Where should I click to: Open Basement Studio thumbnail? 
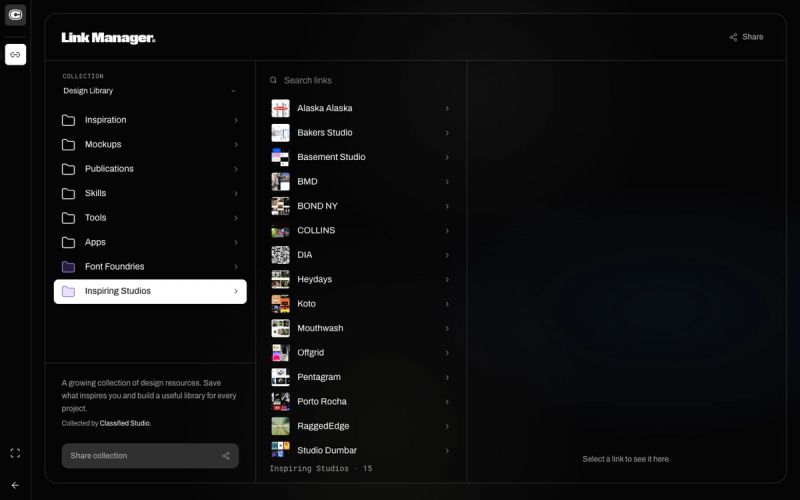coord(280,157)
